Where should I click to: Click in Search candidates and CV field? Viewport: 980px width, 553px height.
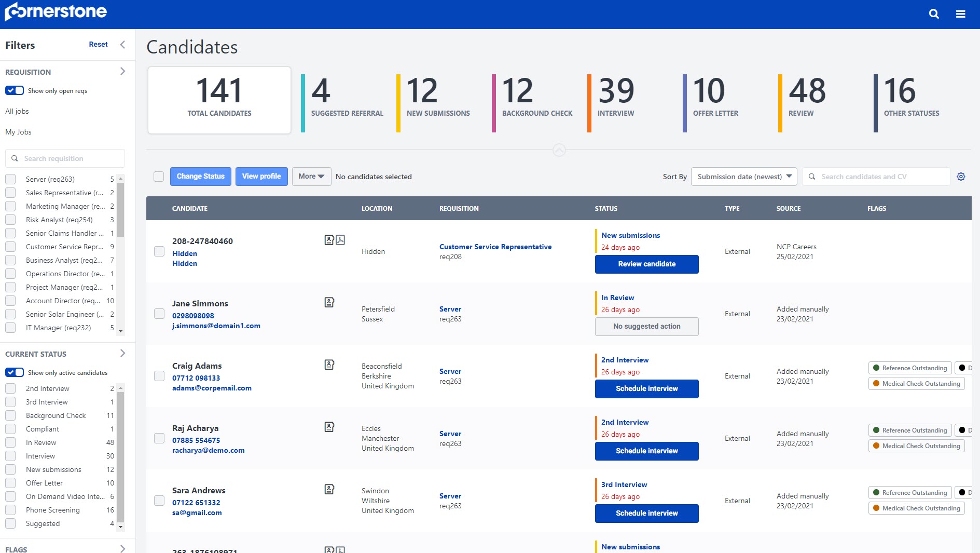(876, 177)
